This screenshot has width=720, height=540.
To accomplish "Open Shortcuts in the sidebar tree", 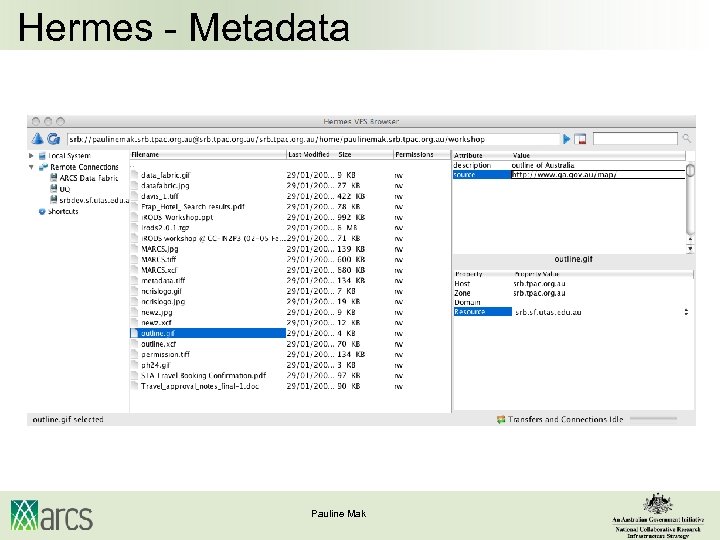I will [x=63, y=211].
